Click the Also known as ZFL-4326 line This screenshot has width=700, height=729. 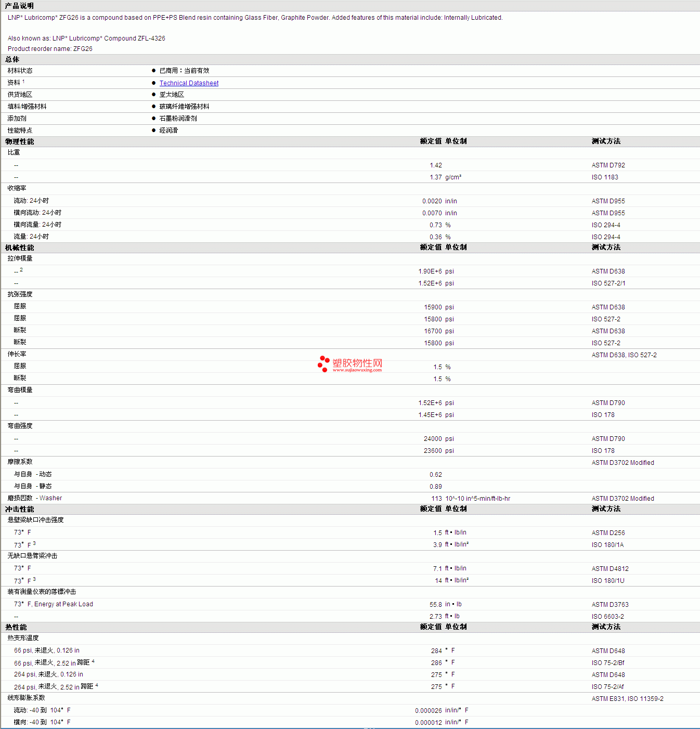tap(86, 38)
